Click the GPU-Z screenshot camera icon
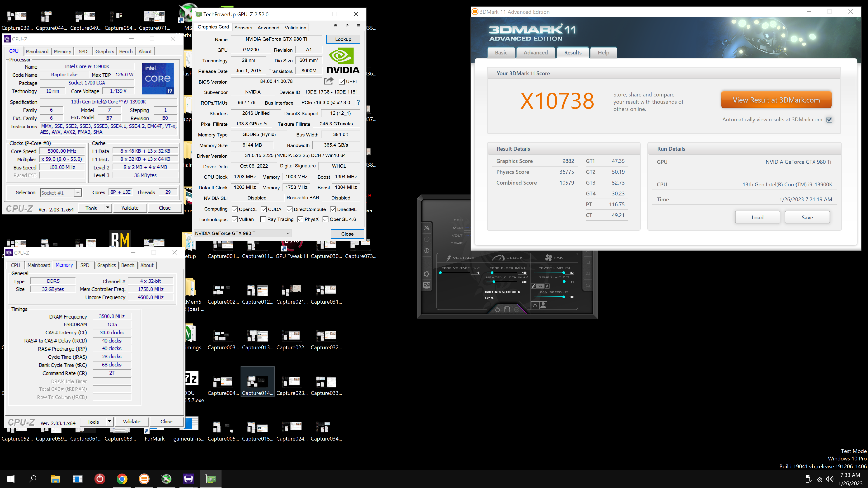This screenshot has height=488, width=868. (x=335, y=26)
